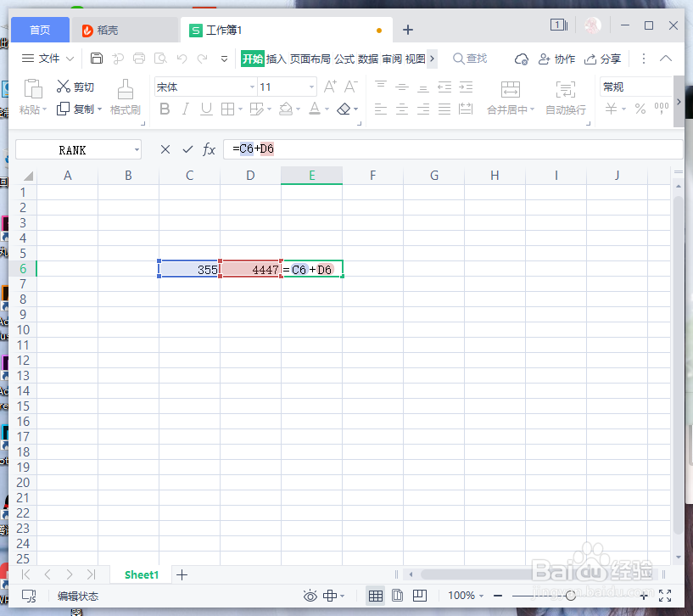This screenshot has height=616, width=693.
Task: Switch to Page Layout view icon
Action: tap(397, 596)
